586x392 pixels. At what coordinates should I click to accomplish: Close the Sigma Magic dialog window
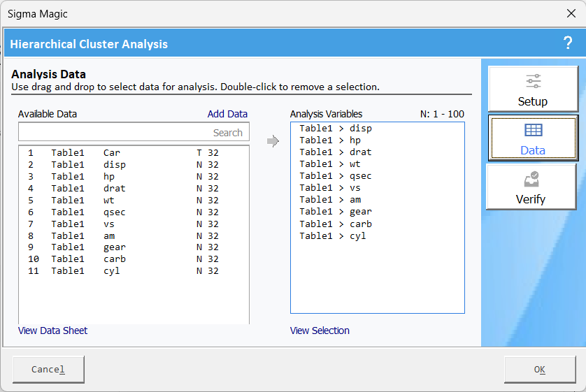[570, 14]
